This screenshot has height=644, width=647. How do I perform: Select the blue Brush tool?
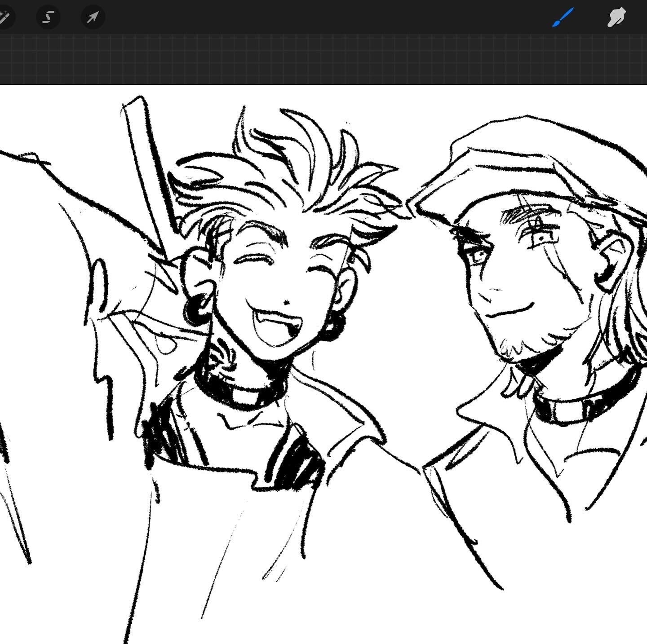pyautogui.click(x=563, y=18)
